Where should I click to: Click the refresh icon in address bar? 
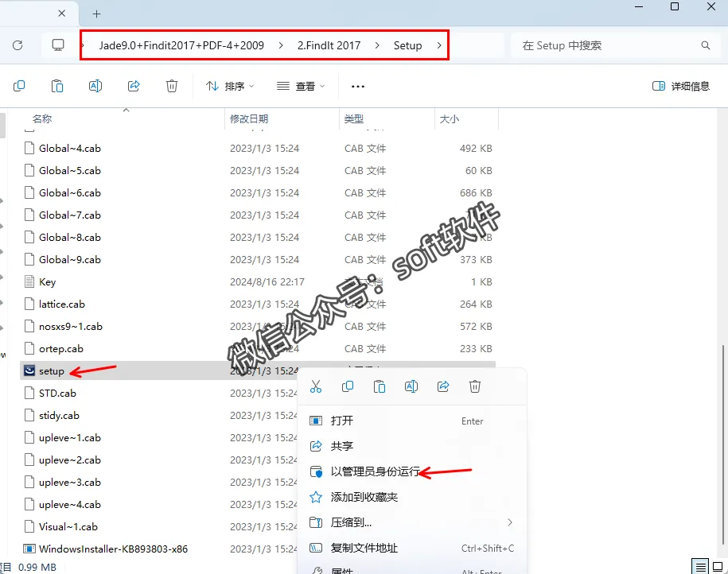pyautogui.click(x=18, y=45)
